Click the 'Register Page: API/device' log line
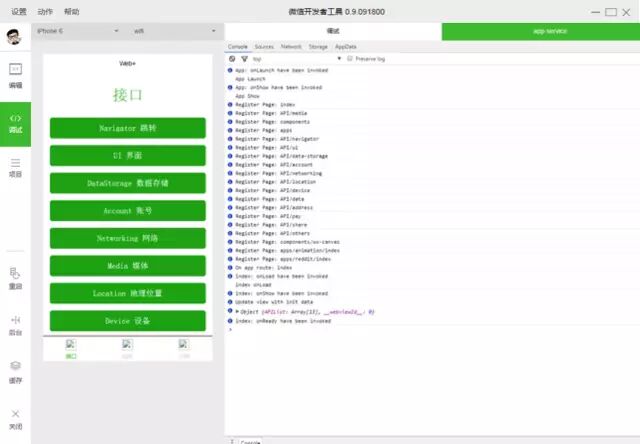The width and height of the screenshot is (640, 444). pyautogui.click(x=273, y=190)
